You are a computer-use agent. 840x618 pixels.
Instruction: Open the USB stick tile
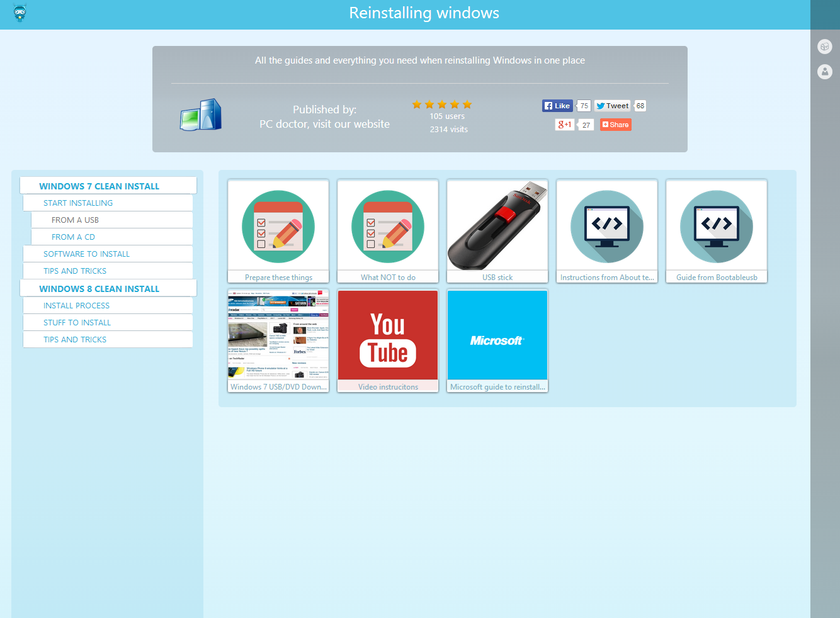(x=497, y=231)
